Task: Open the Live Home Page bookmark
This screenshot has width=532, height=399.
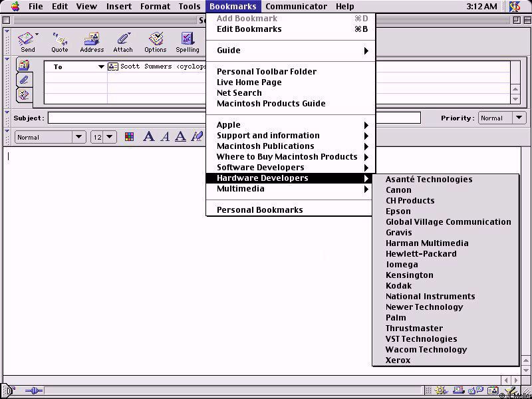Action: point(291,82)
